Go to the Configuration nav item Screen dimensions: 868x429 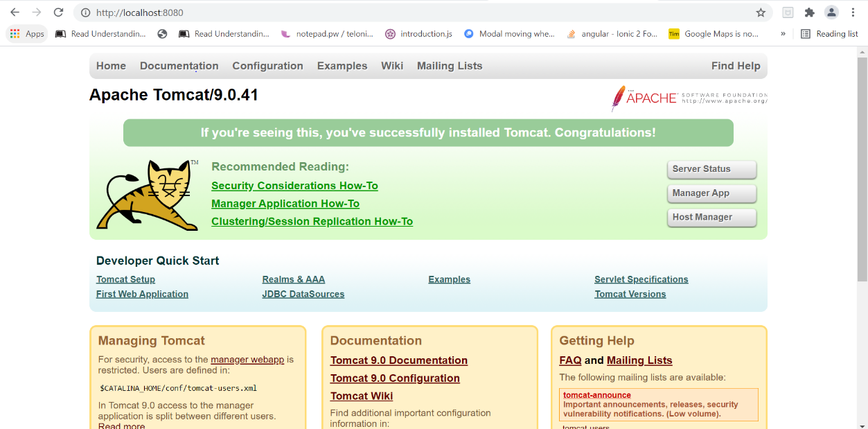(267, 66)
